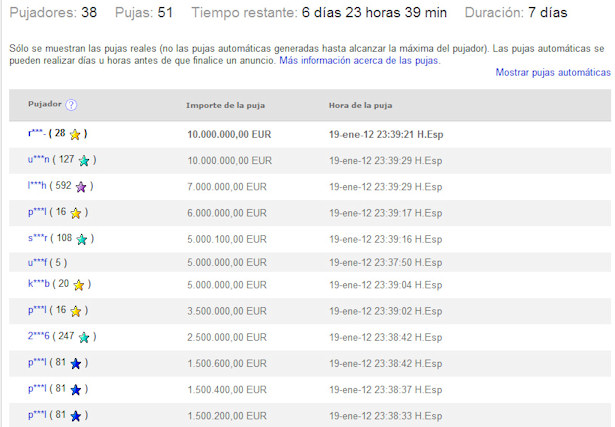Click blue star on the 1.500.600,00 EUR bid row
Screen dimensions: 615x427
click(x=76, y=363)
